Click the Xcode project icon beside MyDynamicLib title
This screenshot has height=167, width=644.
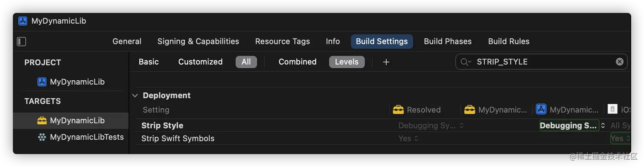23,21
